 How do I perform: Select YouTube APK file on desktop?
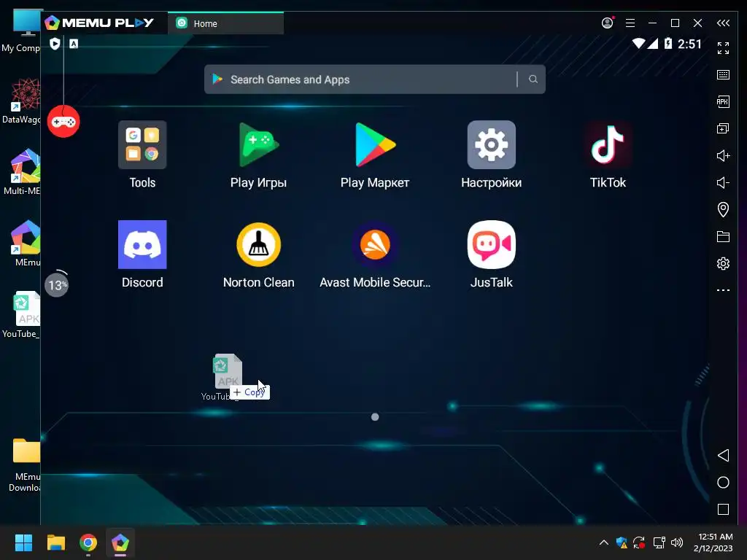(x=21, y=315)
